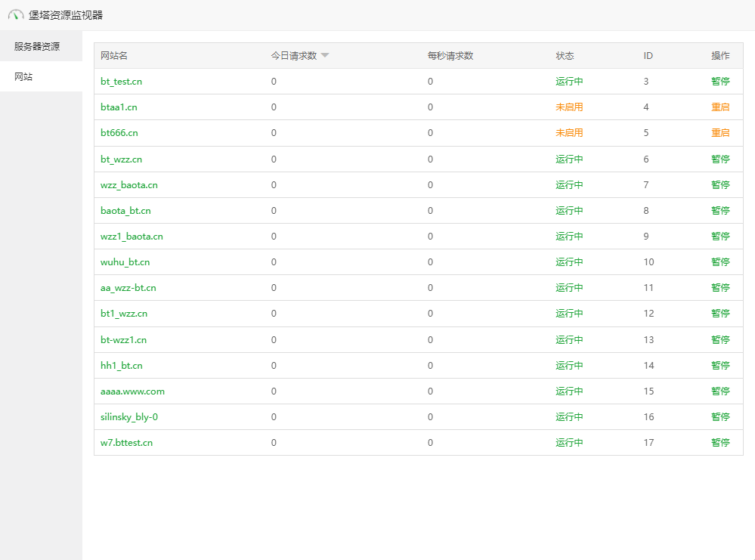
Task: Open the bt_wzz.cn site link
Action: pyautogui.click(x=121, y=159)
